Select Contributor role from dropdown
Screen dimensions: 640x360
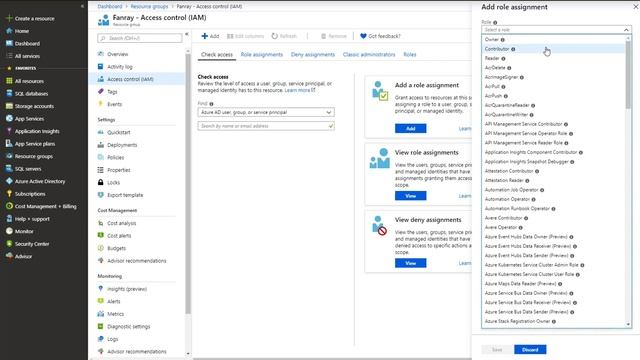[553, 49]
